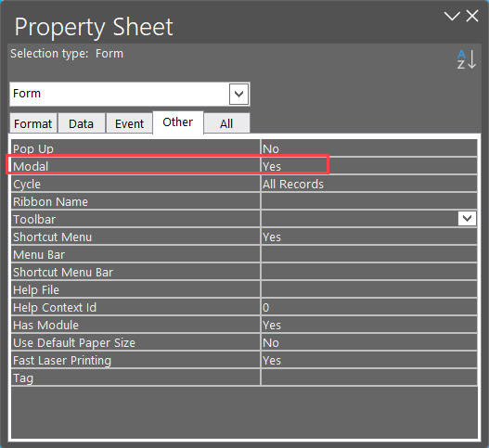Screen dimensions: 489x448
Task: Open the Form object selector dropdown
Action: (238, 94)
